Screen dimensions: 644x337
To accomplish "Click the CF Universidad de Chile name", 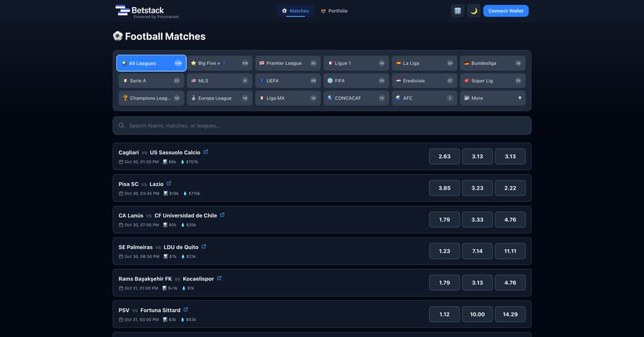I will [185, 215].
